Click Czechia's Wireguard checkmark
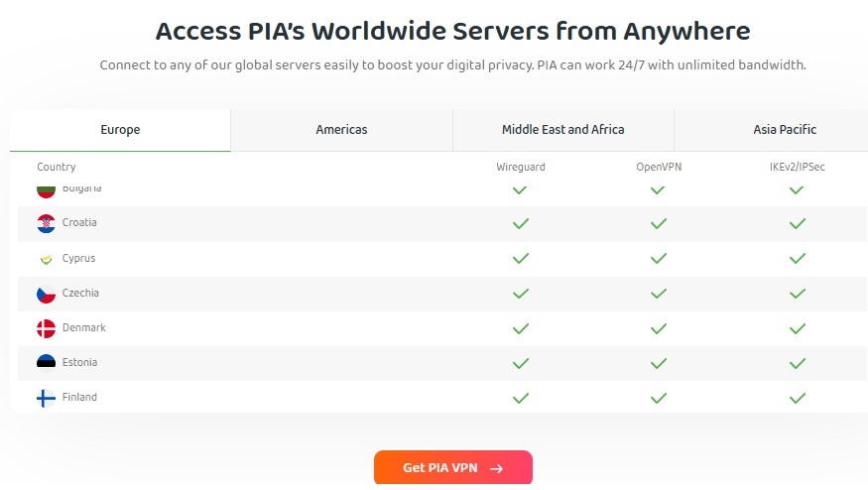Screen dimensions: 868x490 521,294
